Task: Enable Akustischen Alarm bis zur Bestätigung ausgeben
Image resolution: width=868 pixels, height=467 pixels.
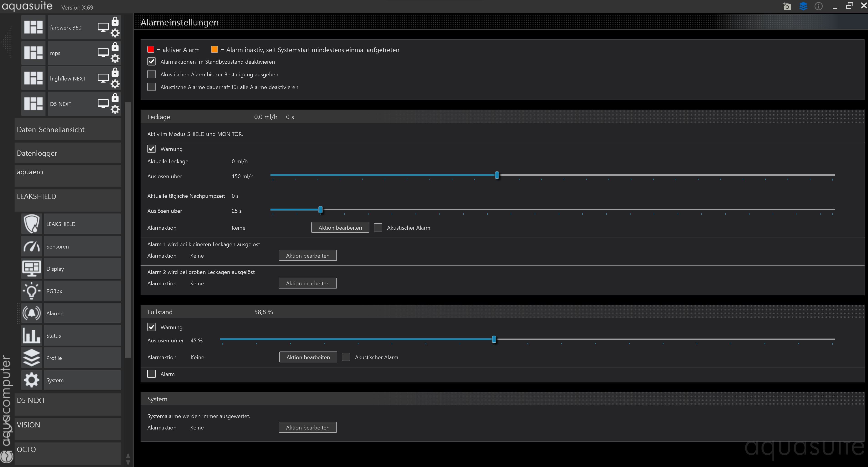Action: (152, 74)
